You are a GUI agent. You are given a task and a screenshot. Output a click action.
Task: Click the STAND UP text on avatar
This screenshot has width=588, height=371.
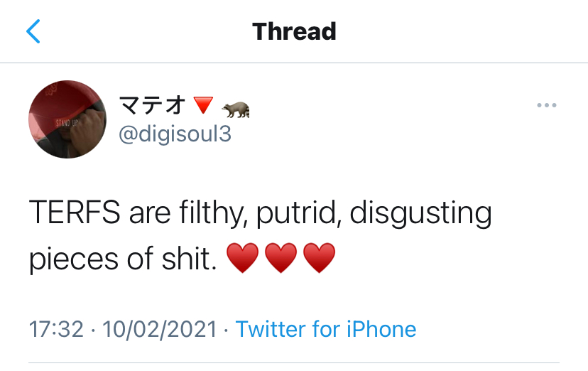coord(69,123)
